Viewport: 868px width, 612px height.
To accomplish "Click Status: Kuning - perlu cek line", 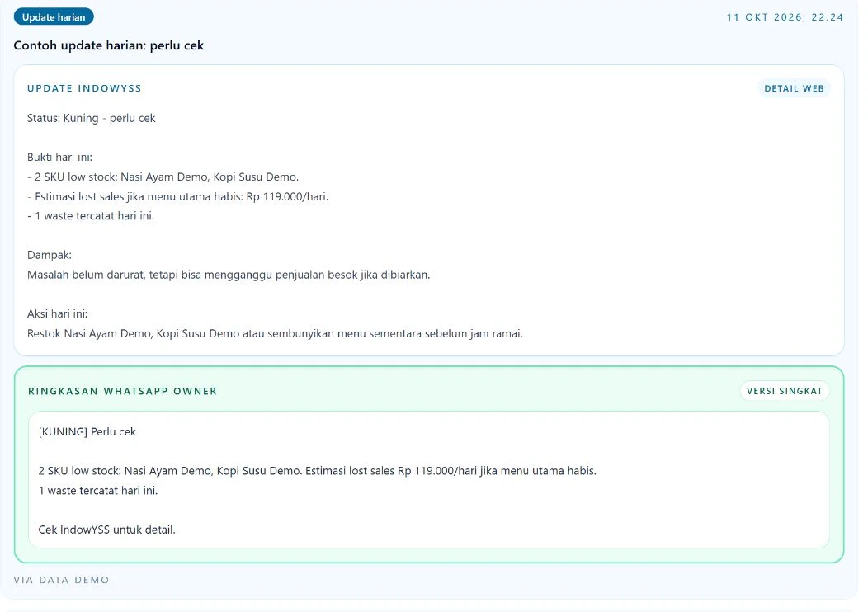I will click(92, 118).
